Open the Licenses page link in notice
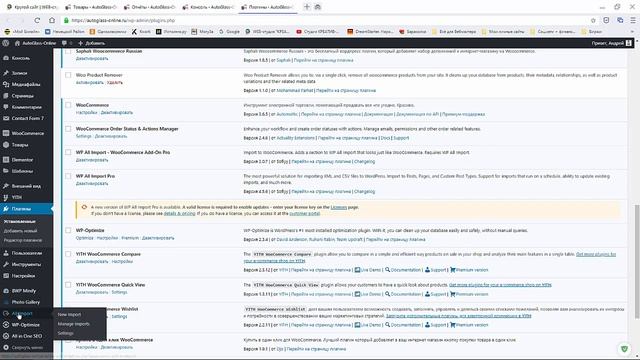This screenshot has height=360, width=640. (338, 207)
